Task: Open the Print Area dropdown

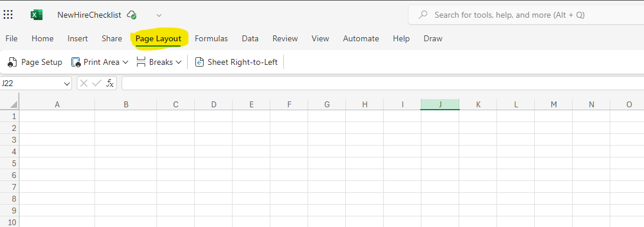Action: point(100,62)
